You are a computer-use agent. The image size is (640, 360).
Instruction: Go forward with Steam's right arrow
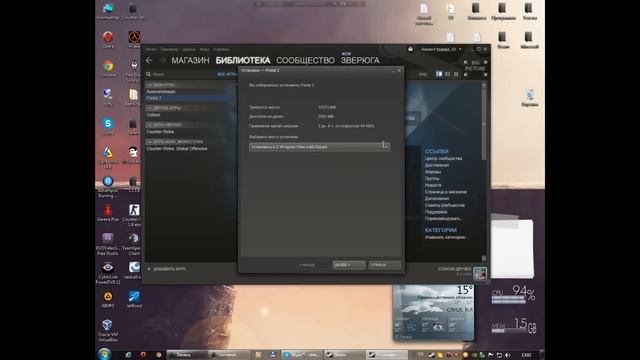[x=162, y=60]
